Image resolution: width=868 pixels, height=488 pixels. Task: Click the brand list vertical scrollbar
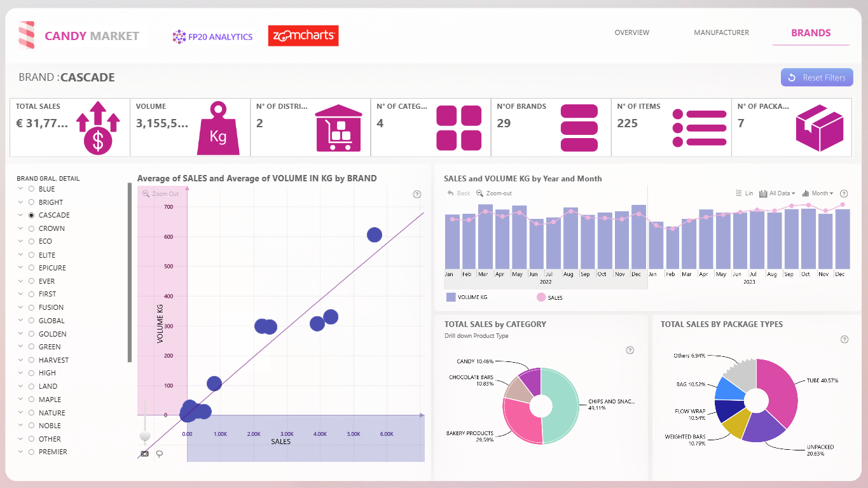(x=130, y=273)
